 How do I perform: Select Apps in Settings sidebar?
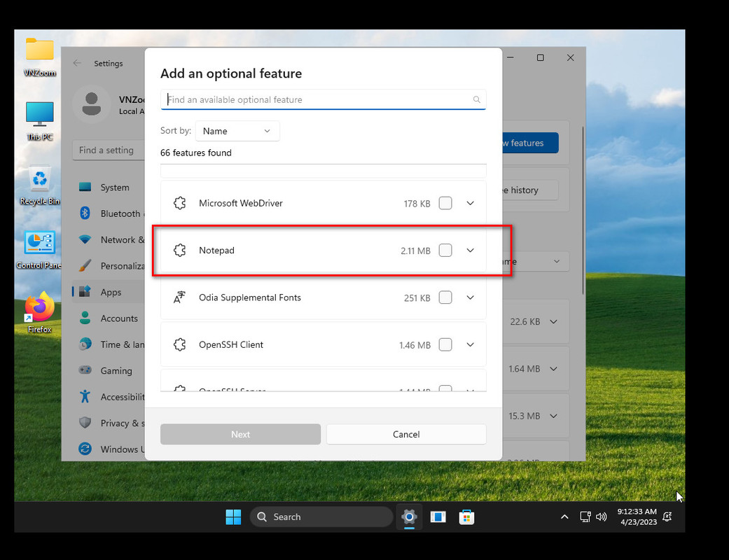coord(110,292)
